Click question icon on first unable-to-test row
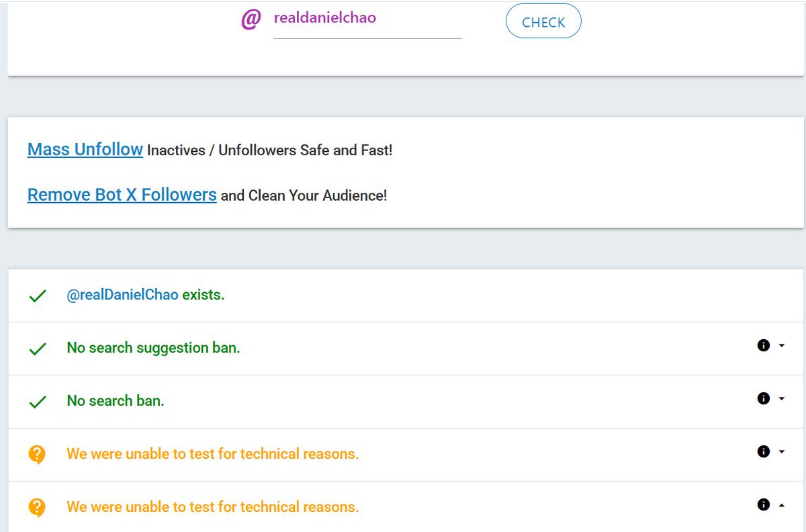The width and height of the screenshot is (806, 532). [x=37, y=455]
